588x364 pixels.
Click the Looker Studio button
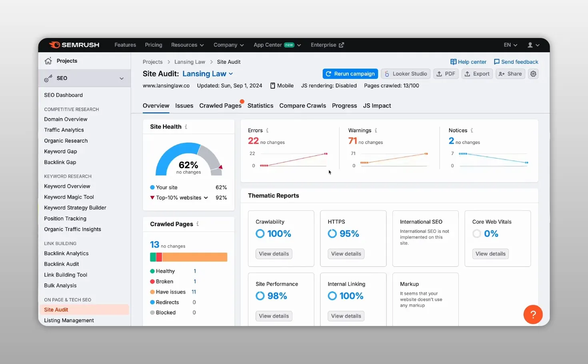point(406,74)
